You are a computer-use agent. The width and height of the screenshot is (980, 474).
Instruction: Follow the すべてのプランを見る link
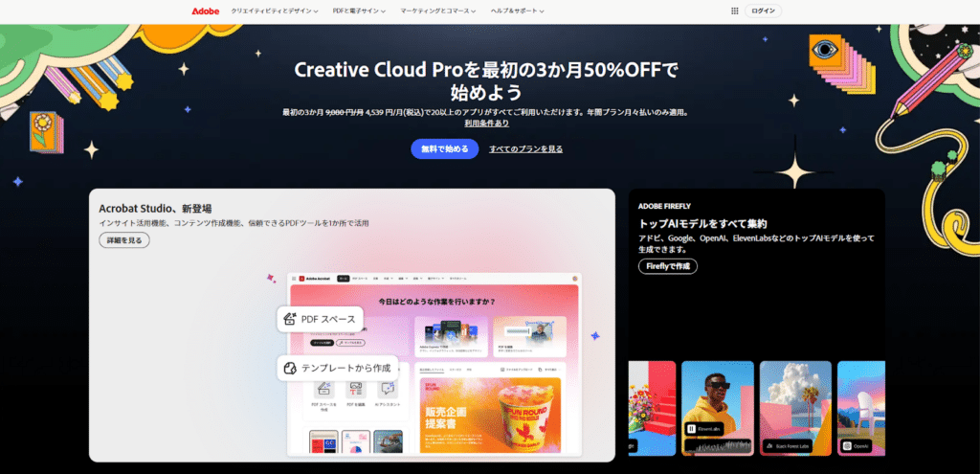click(525, 148)
